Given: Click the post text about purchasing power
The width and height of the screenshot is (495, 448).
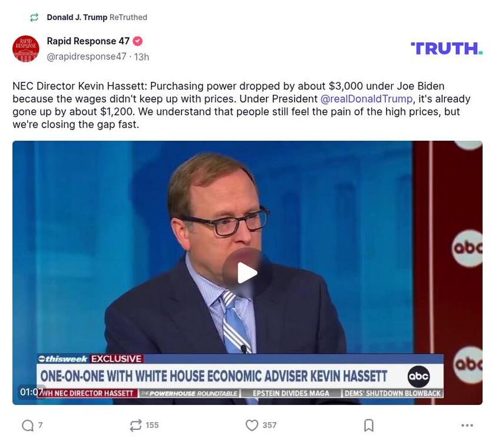Looking at the screenshot, I should point(242,105).
